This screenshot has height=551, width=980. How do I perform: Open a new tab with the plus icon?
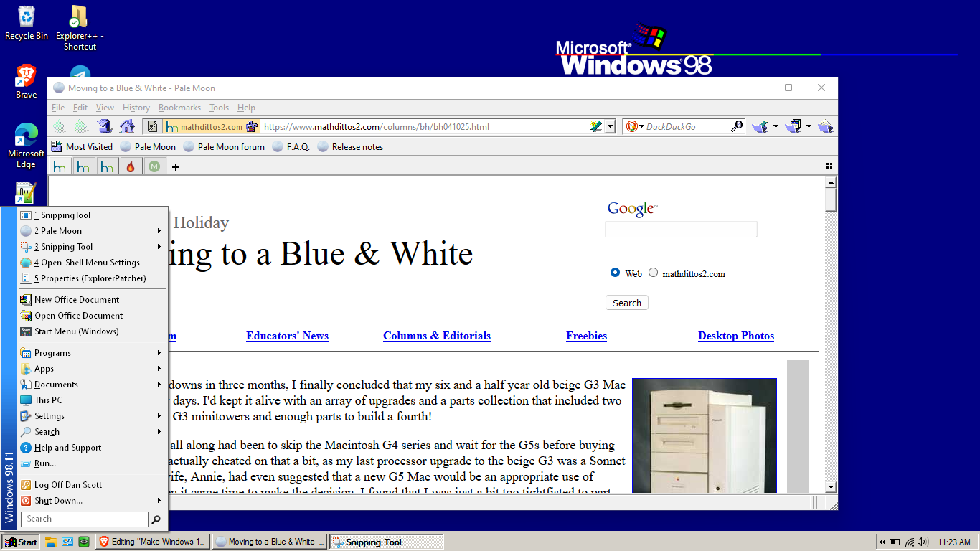tap(175, 166)
